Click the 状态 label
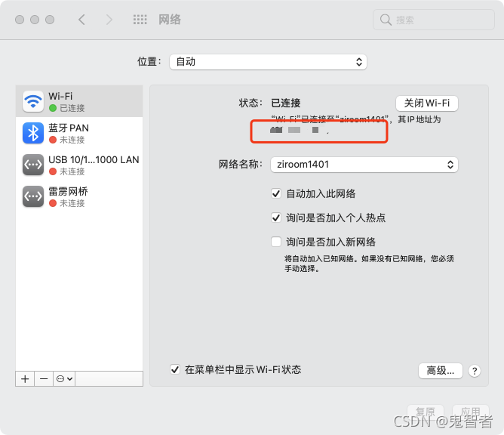The width and height of the screenshot is (504, 435). click(250, 103)
